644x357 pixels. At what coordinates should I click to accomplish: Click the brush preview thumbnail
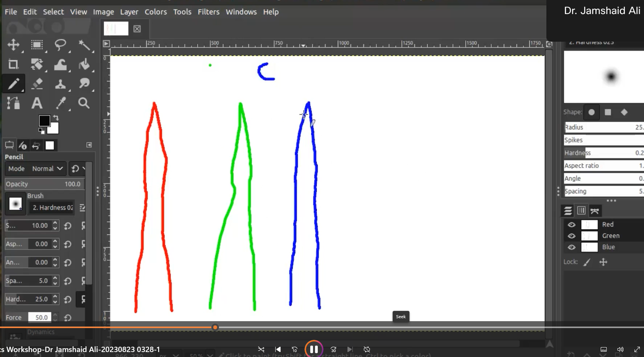point(15,204)
